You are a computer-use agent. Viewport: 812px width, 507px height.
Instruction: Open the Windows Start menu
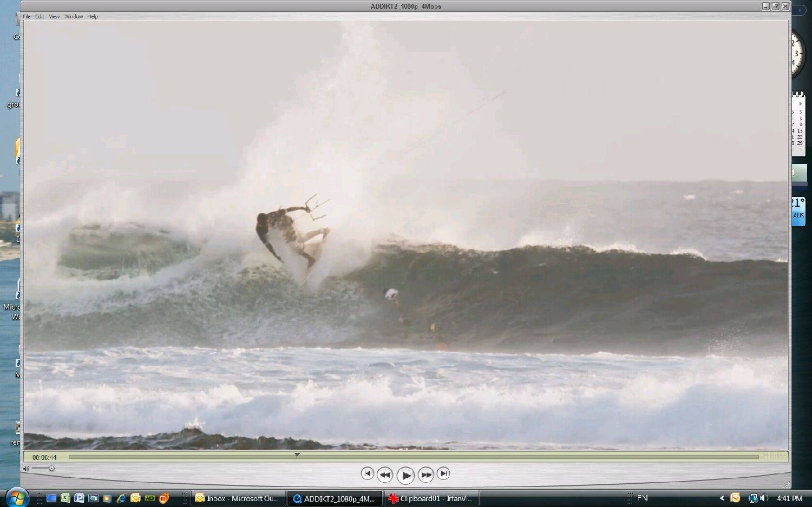tap(17, 497)
